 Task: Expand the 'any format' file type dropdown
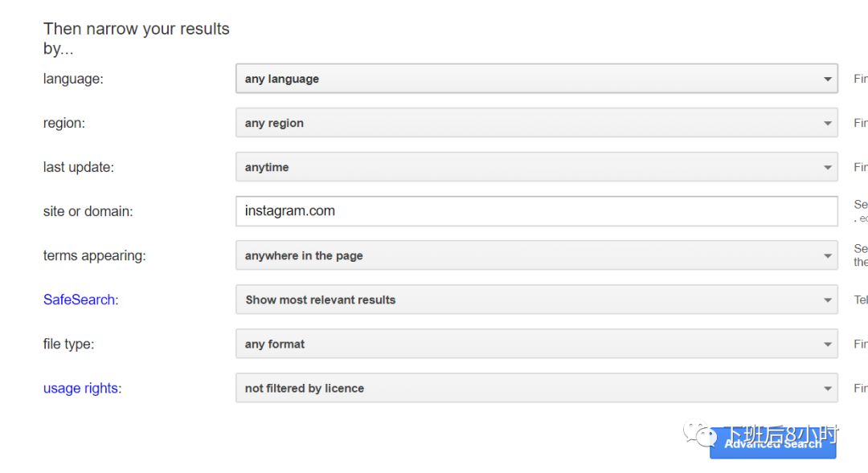tap(536, 344)
